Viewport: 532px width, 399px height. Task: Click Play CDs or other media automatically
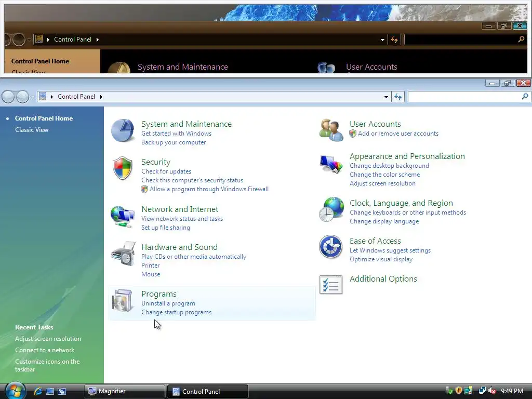tap(194, 257)
